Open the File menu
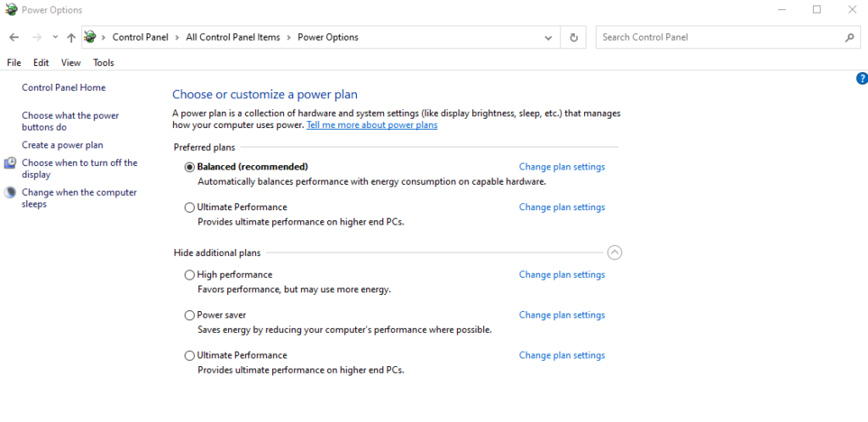 coord(14,63)
